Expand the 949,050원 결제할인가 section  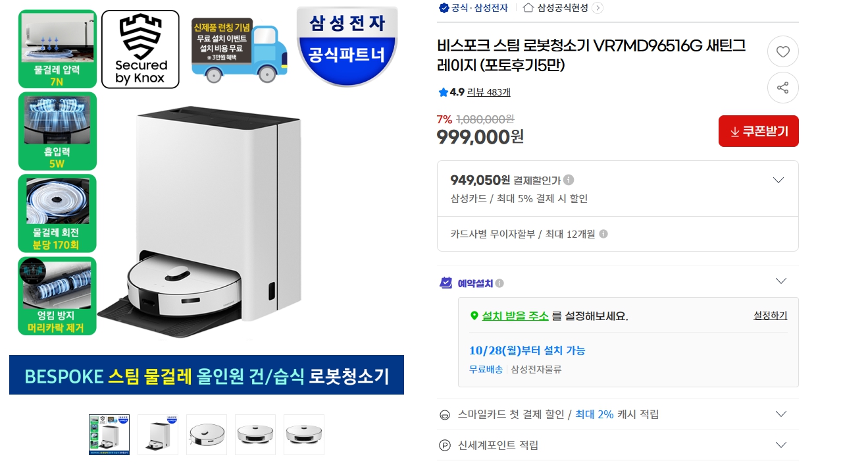(779, 179)
